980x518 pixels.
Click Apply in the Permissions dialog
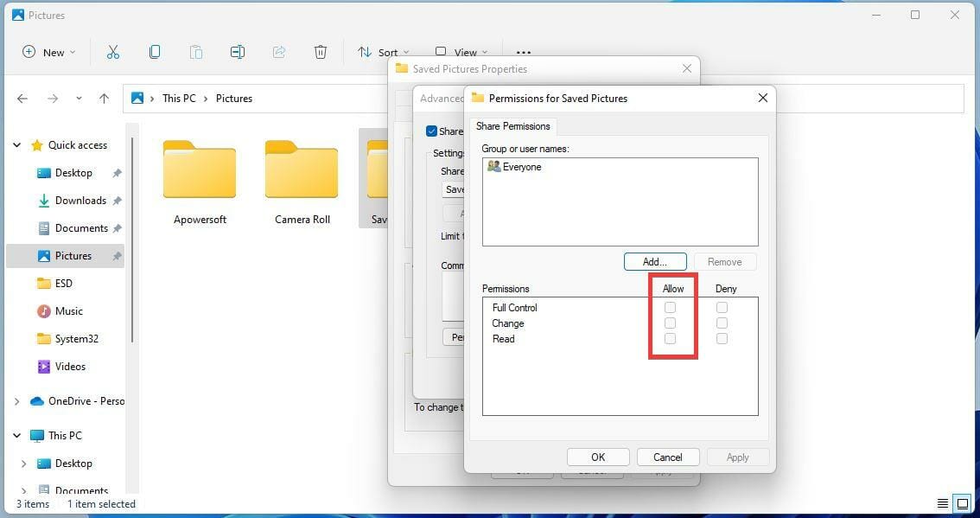click(737, 457)
